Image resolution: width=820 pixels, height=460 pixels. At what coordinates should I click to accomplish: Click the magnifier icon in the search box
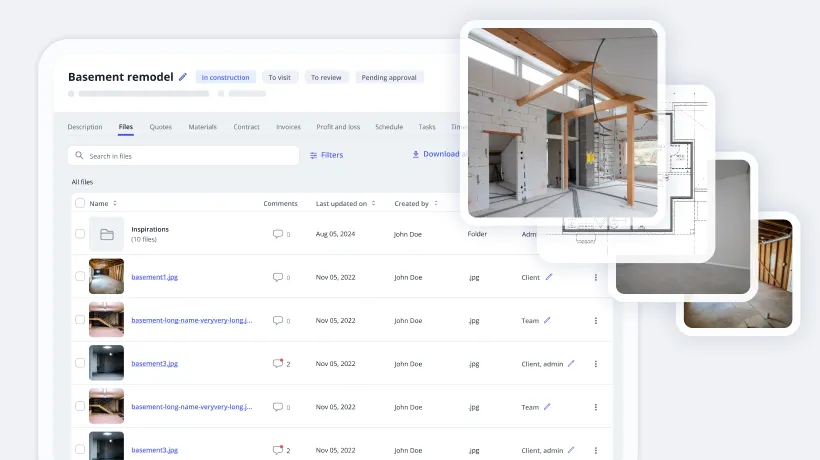(x=79, y=155)
